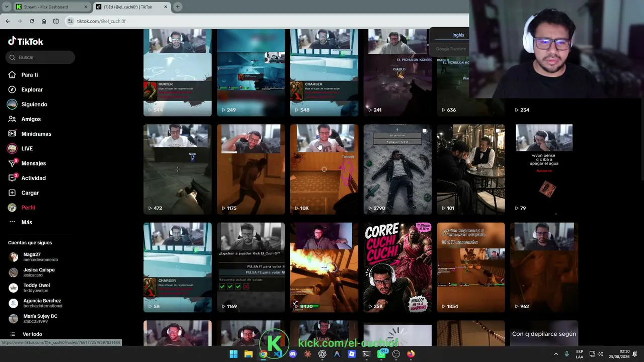Go back with the browser back arrow
The height and width of the screenshot is (362, 644).
[8, 21]
